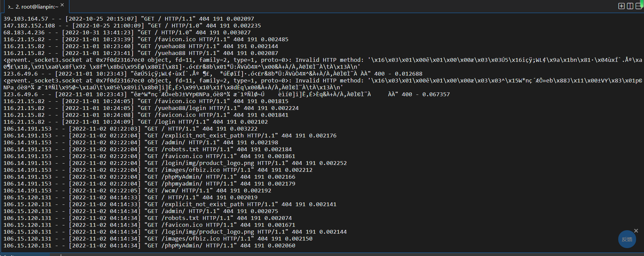Close the root@lianpin terminal tab
Screen dimensions: 644x256
coord(62,5)
